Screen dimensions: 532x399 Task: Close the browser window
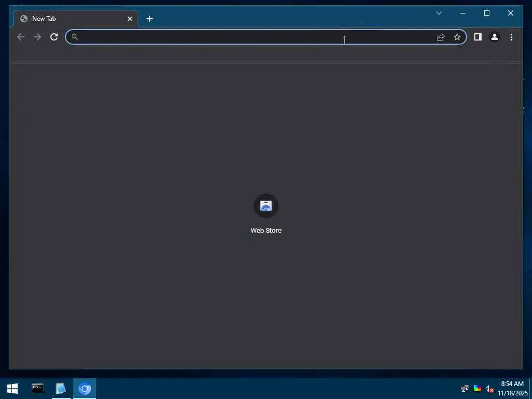(x=510, y=13)
